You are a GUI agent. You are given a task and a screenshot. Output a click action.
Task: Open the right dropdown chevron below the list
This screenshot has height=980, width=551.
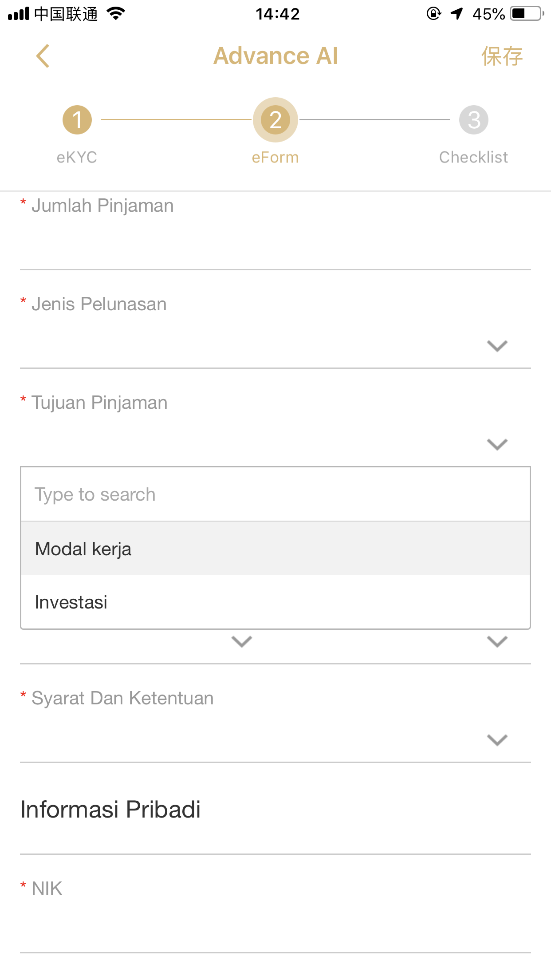click(x=497, y=641)
